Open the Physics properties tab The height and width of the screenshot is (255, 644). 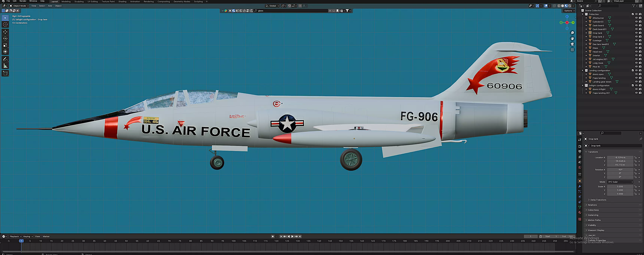point(580,197)
